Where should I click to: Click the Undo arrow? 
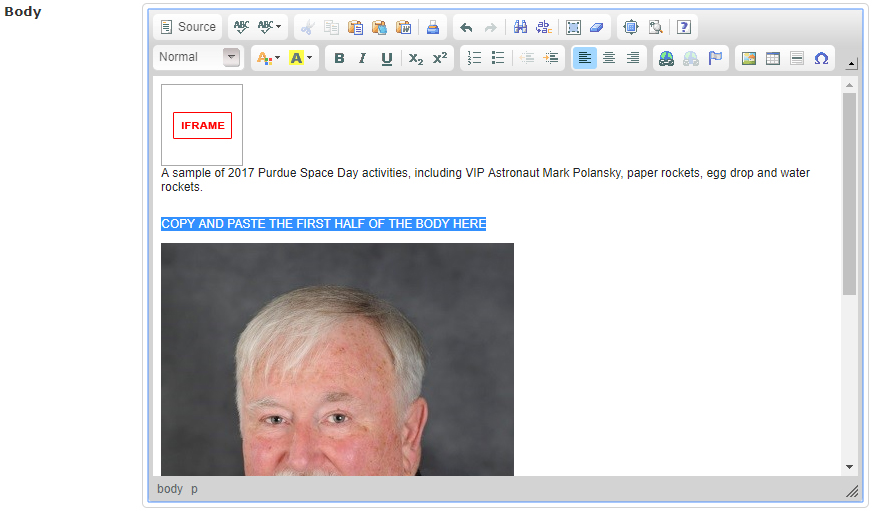[x=466, y=27]
